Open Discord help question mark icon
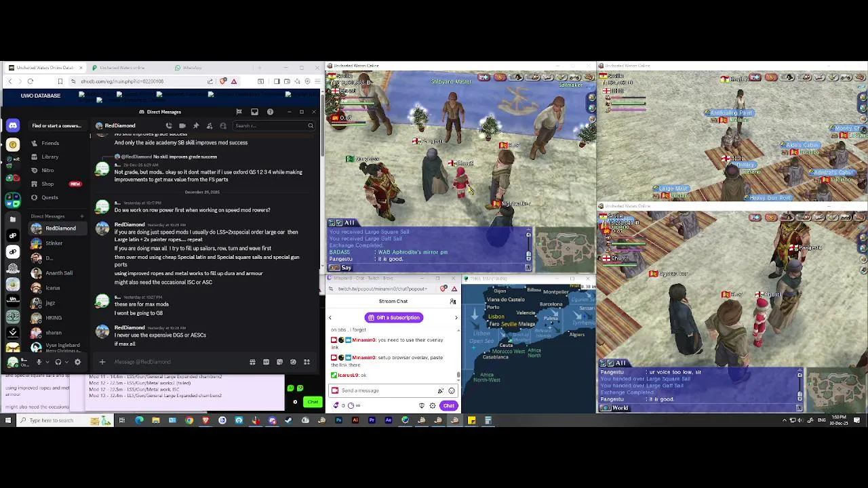 click(270, 112)
